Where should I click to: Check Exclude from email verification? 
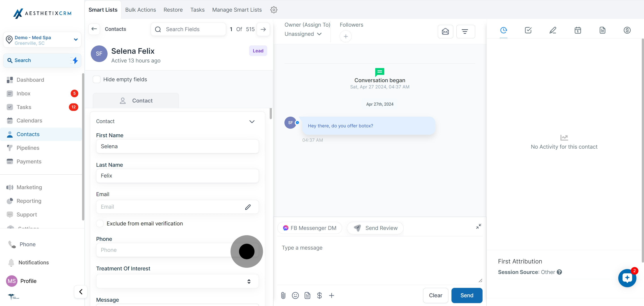(100, 223)
